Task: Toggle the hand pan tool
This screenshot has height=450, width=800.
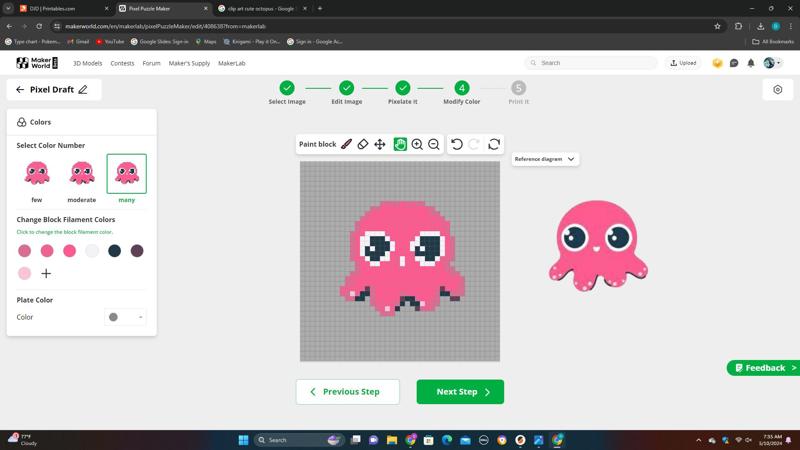Action: pyautogui.click(x=400, y=144)
